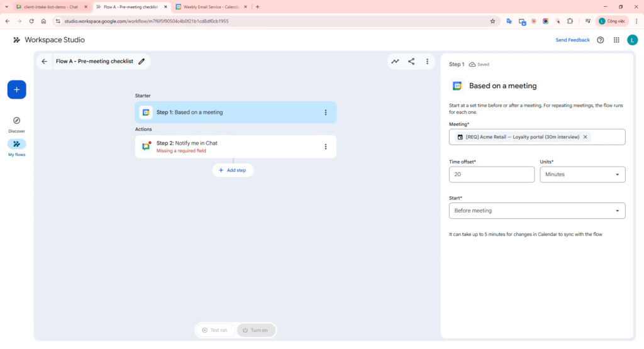The image size is (644, 349).
Task: Edit flow name with the pencil icon
Action: tap(142, 62)
